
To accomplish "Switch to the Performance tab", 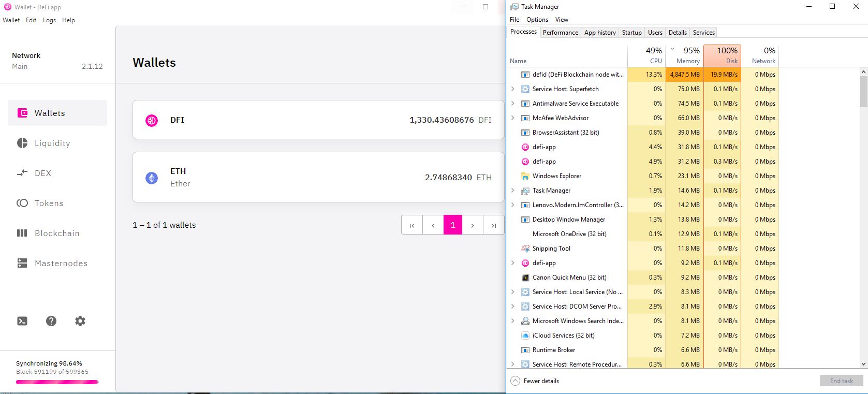I will click(x=561, y=33).
